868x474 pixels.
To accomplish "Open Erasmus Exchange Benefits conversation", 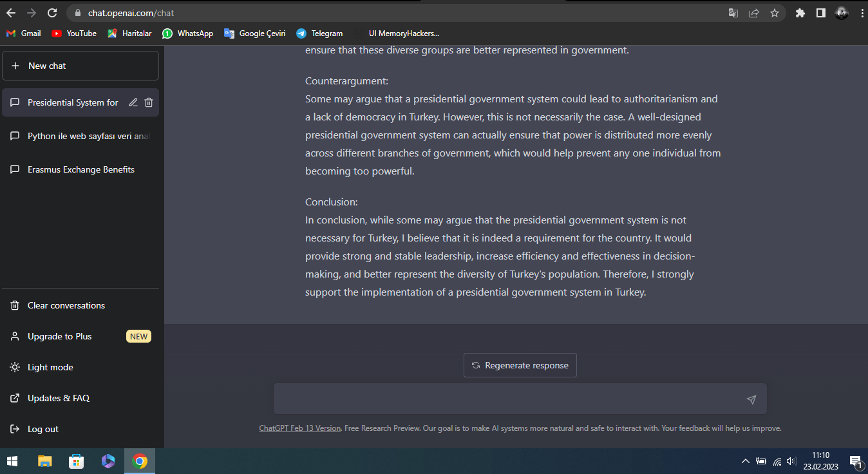I will (x=80, y=169).
